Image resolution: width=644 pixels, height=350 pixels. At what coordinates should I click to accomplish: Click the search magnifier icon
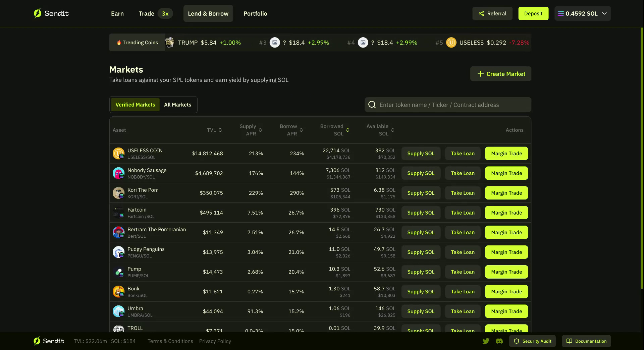[372, 105]
